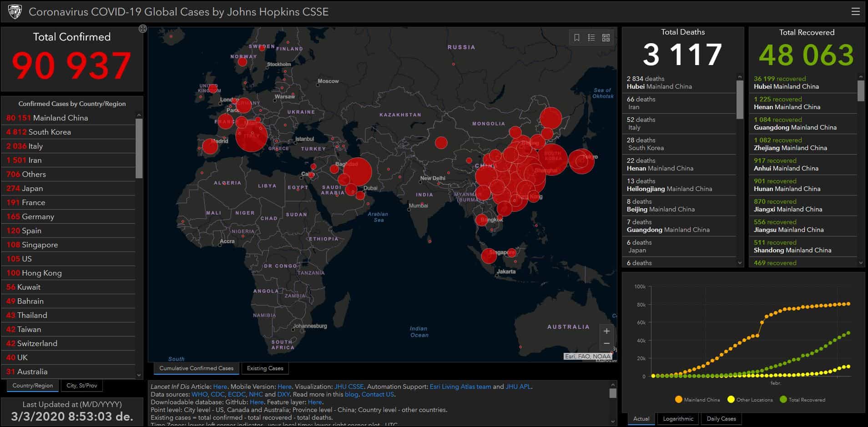Click Iran 66 deaths entry

tap(679, 103)
